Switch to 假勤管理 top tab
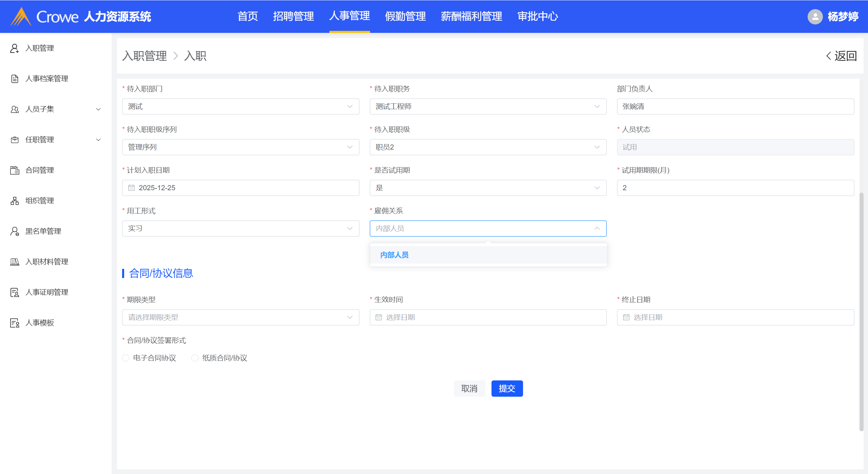 pyautogui.click(x=405, y=16)
